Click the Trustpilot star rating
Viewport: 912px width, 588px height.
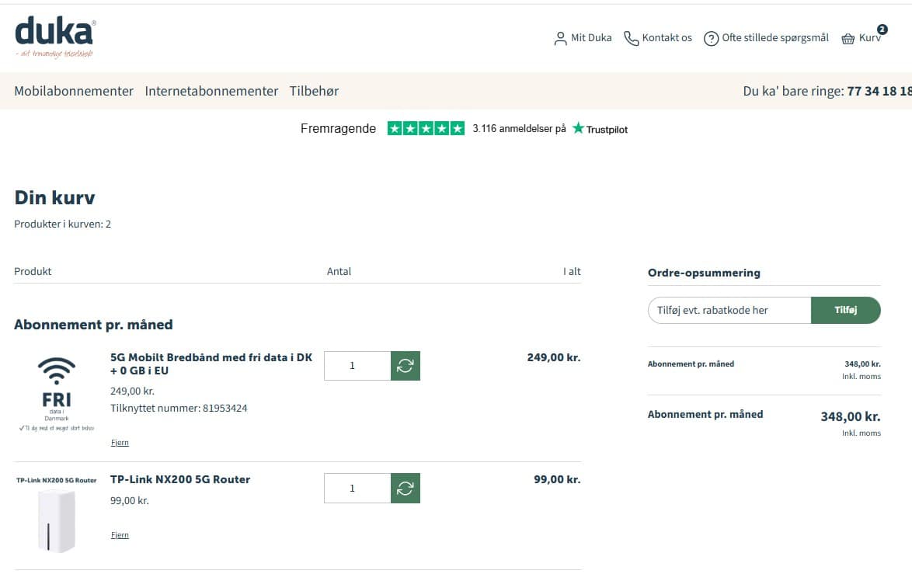426,129
